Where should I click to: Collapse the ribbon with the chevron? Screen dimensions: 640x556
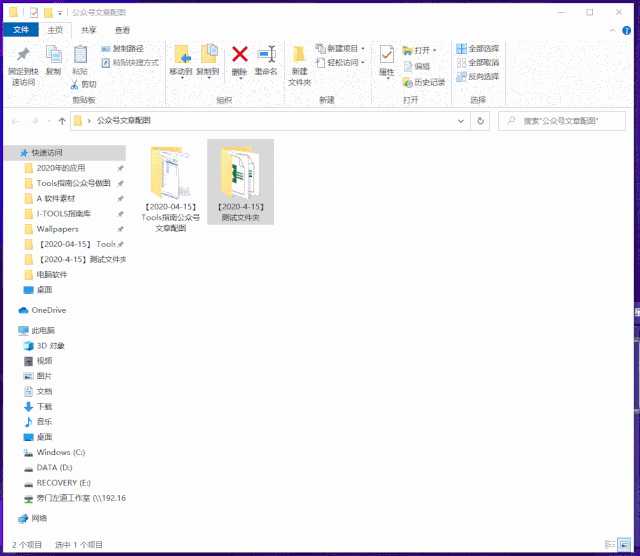click(x=612, y=30)
